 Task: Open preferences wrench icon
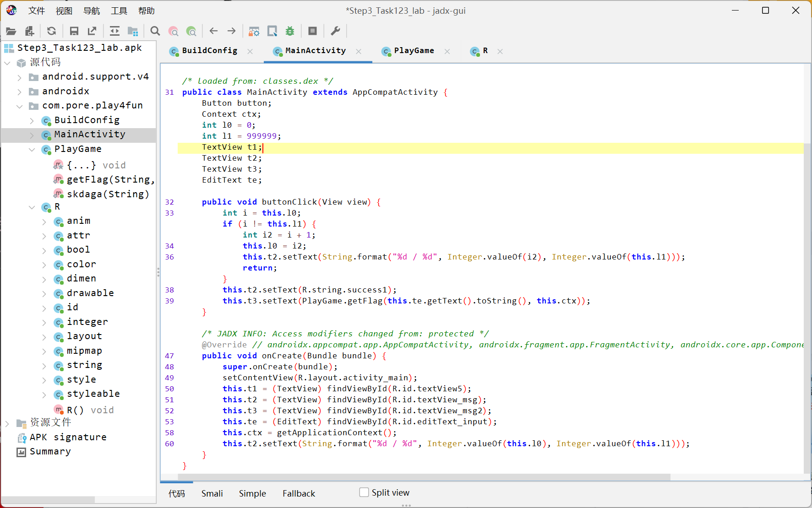tap(335, 31)
